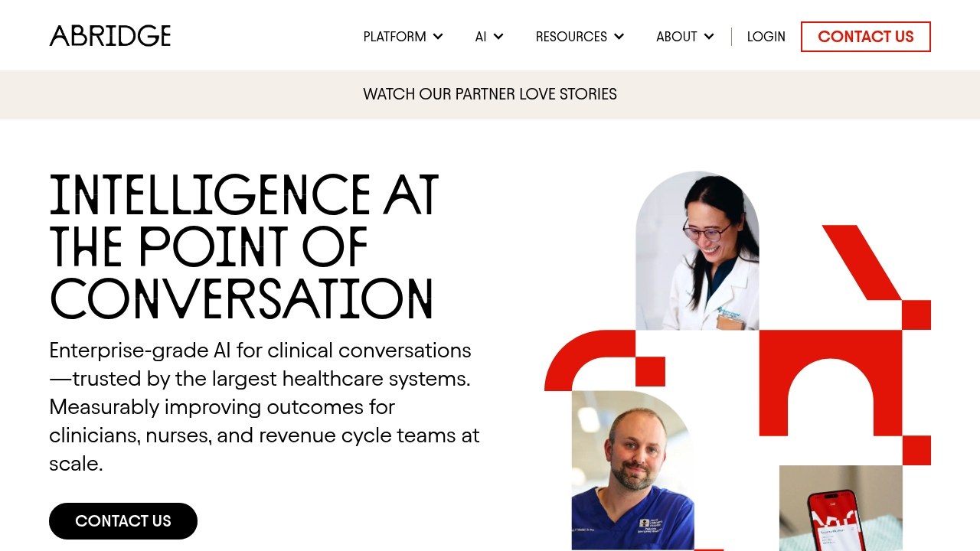The width and height of the screenshot is (980, 551).
Task: Go to the Login page
Action: click(766, 37)
